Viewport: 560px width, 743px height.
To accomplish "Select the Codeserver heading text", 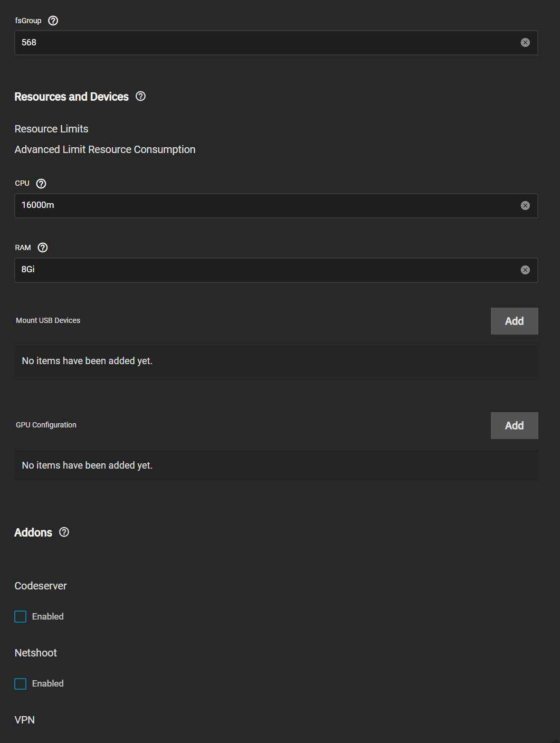I will click(x=41, y=586).
